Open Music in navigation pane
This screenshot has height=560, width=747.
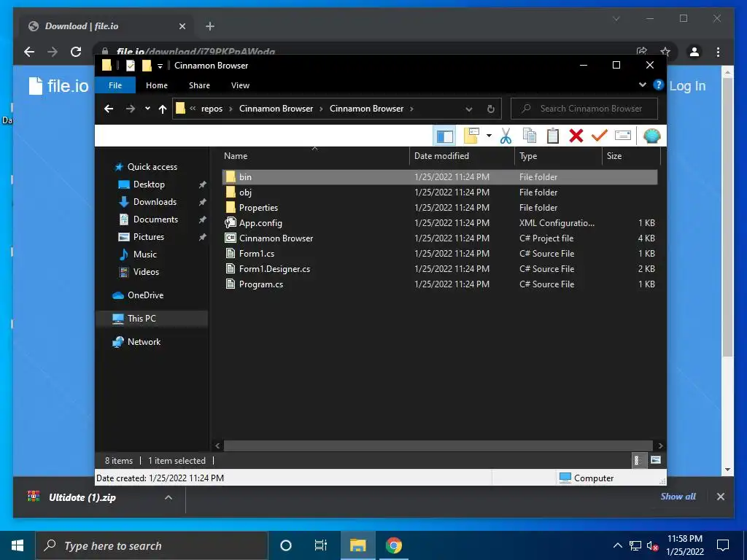coord(145,254)
